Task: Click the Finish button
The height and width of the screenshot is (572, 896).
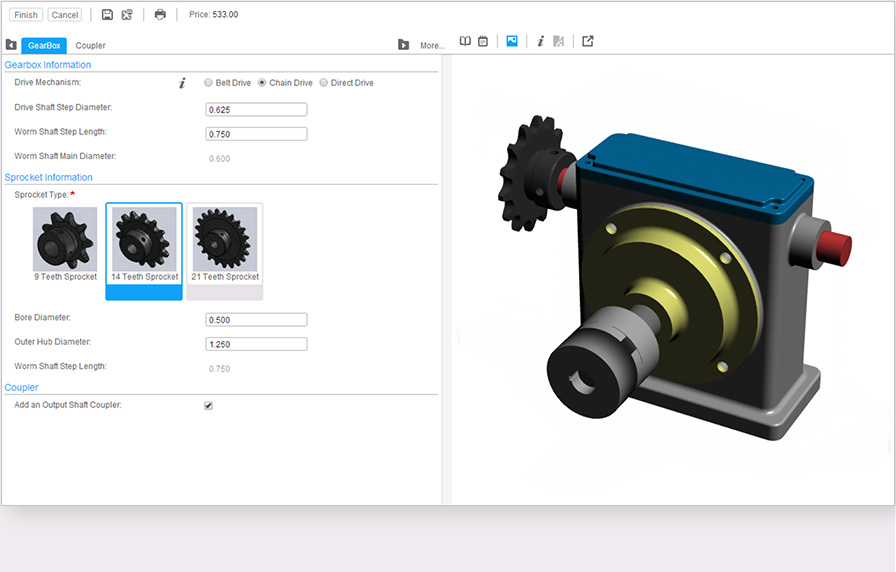Action: click(x=26, y=15)
